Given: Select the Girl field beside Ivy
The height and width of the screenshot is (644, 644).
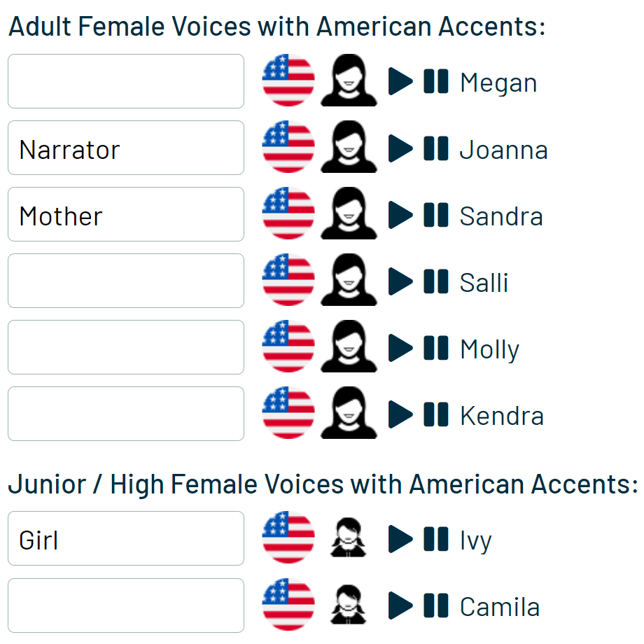Looking at the screenshot, I should pos(126,538).
